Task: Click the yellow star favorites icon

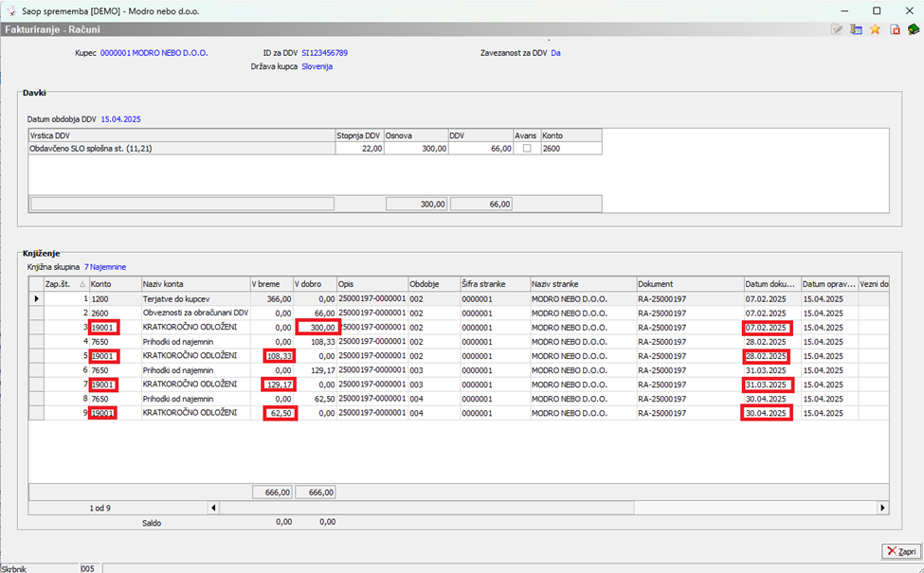Action: (x=875, y=29)
